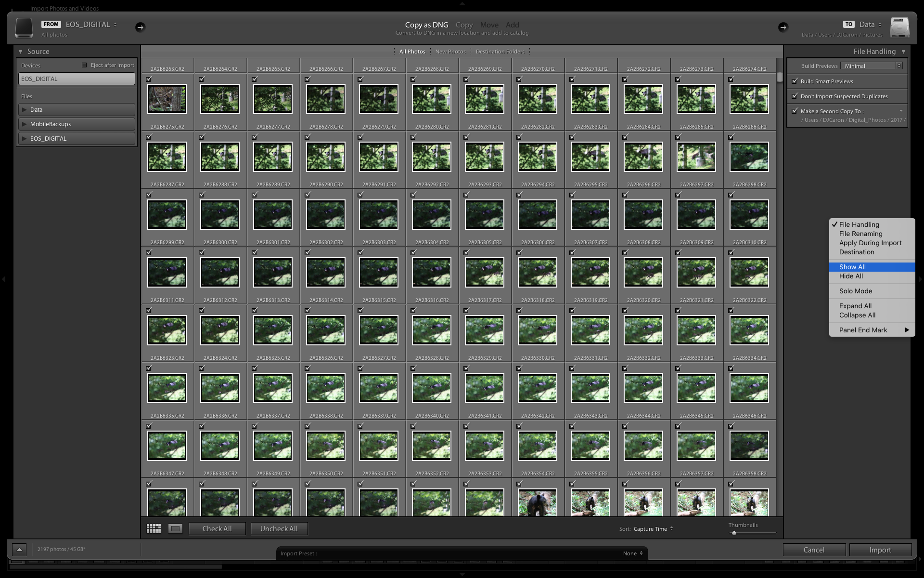Click the Cancel button
Screen dimensions: 924x578
[x=814, y=550]
